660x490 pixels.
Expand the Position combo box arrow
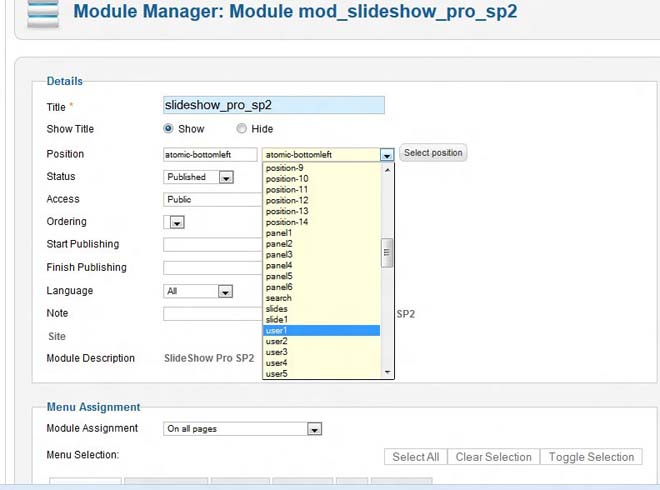tap(387, 155)
